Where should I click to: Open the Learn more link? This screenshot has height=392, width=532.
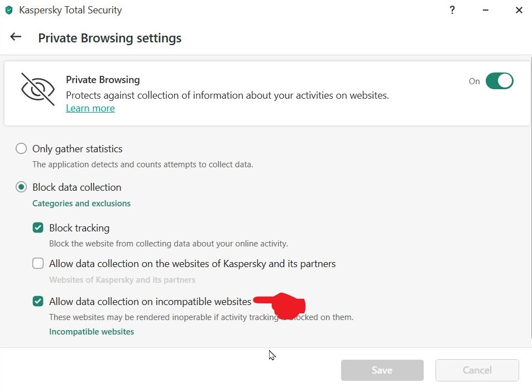click(90, 108)
